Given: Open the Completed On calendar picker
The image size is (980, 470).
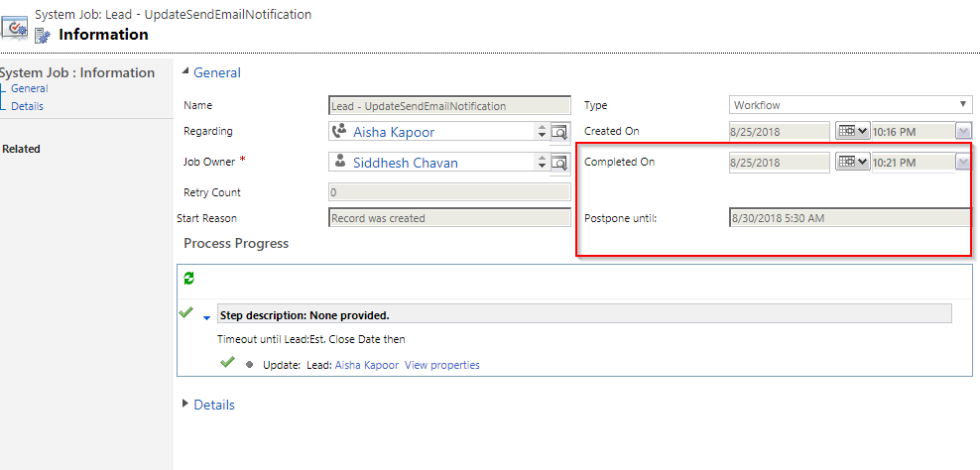Looking at the screenshot, I should pyautogui.click(x=851, y=162).
